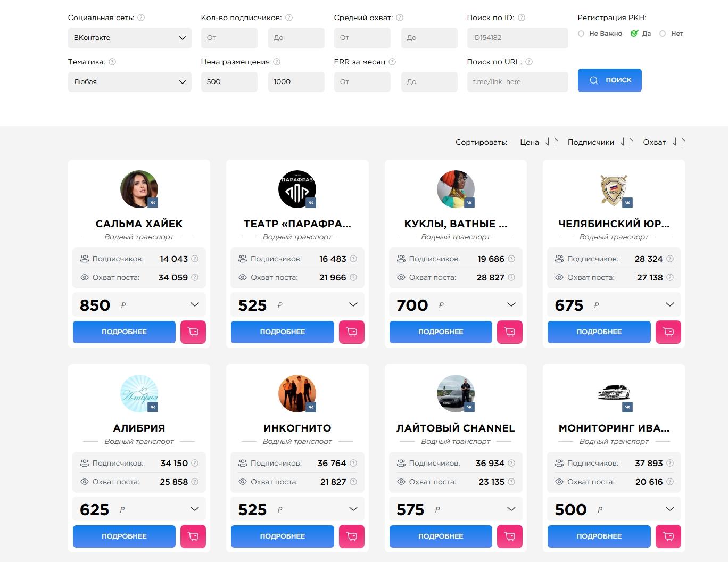The image size is (728, 562).
Task: Add Мониторинг Ива... channel to cart
Action: click(x=668, y=536)
